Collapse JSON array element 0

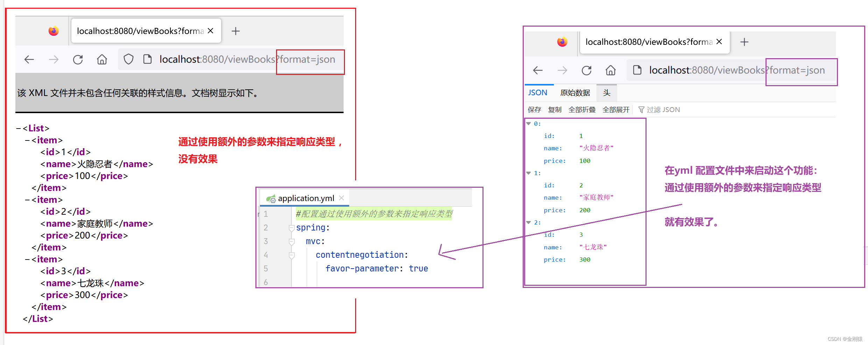click(529, 124)
